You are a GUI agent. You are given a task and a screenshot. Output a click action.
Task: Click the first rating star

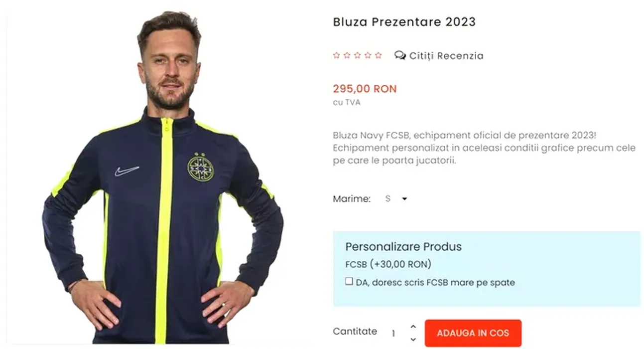click(336, 55)
